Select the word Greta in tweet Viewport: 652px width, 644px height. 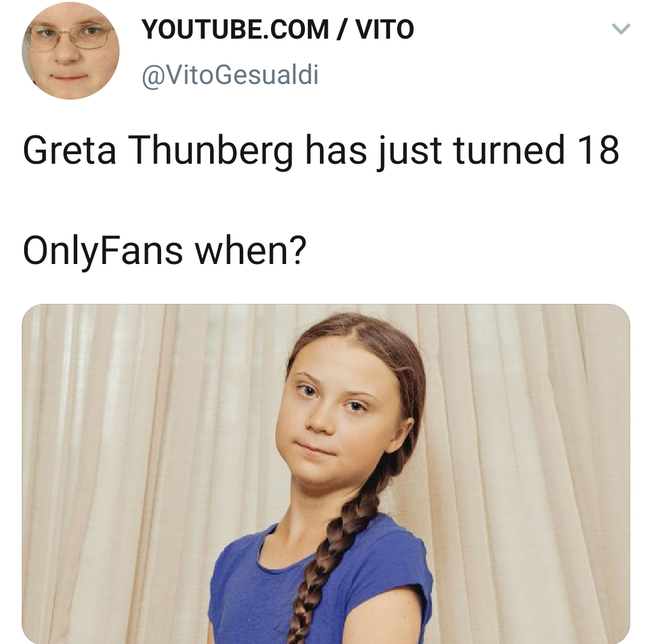click(69, 150)
